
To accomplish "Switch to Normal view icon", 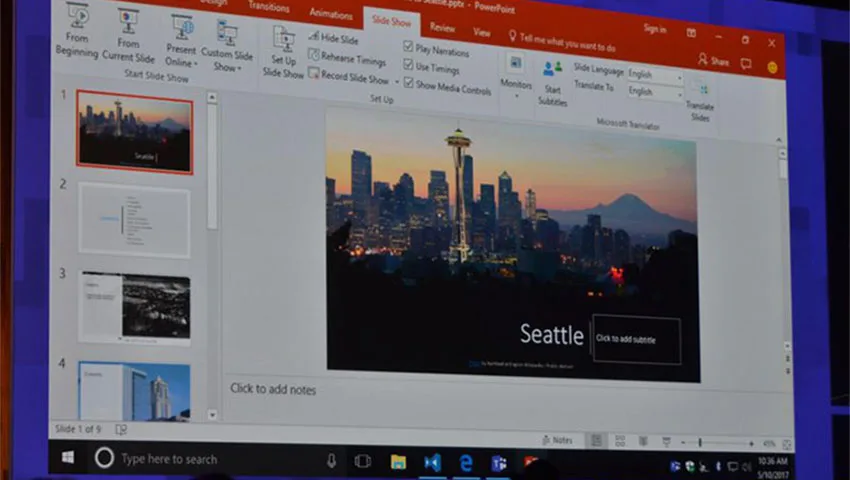I will point(596,441).
